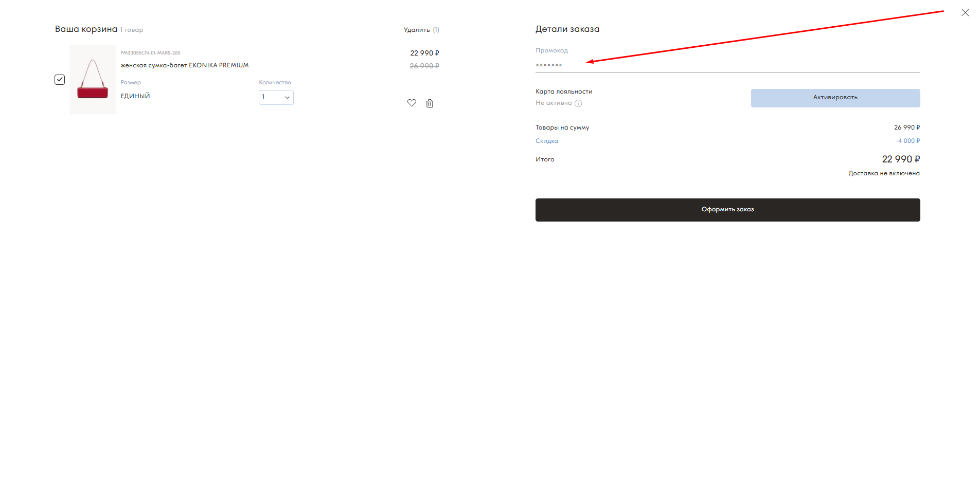The width and height of the screenshot is (980, 494).
Task: Click the Промокод input field
Action: click(x=727, y=65)
